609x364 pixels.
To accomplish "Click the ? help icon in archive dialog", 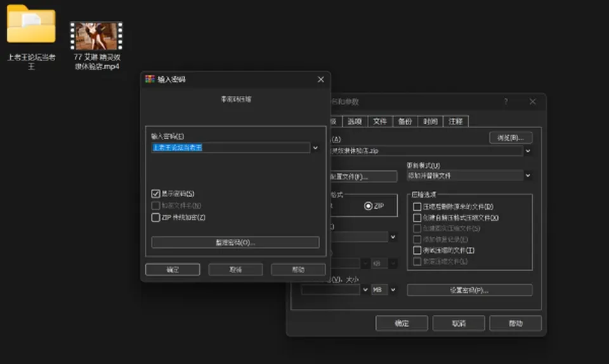I will coord(506,101).
